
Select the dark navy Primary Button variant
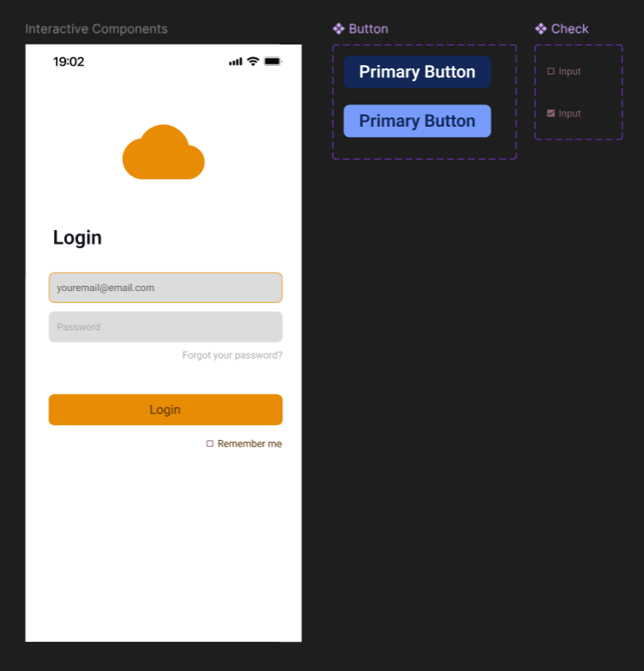417,72
